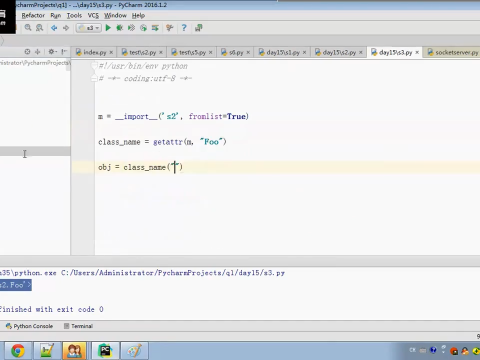Close the test\s5.py tab
This screenshot has height=360, width=480.
210,53
